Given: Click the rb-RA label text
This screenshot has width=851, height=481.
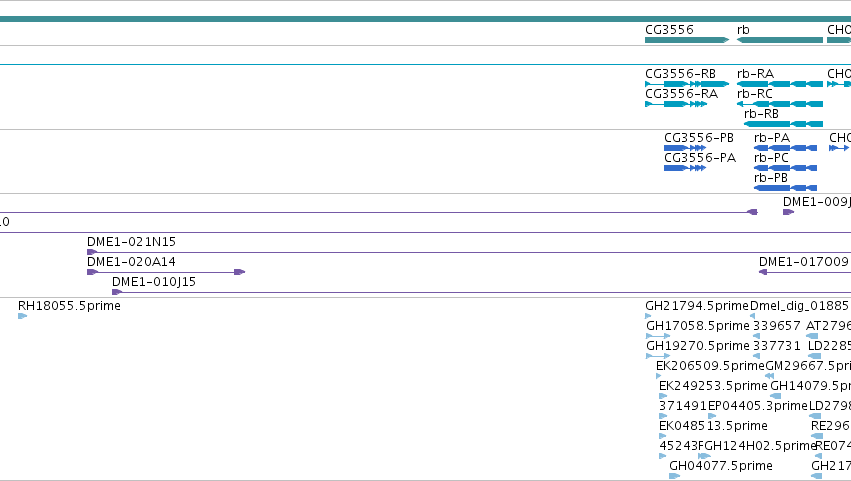Looking at the screenshot, I should (755, 73).
